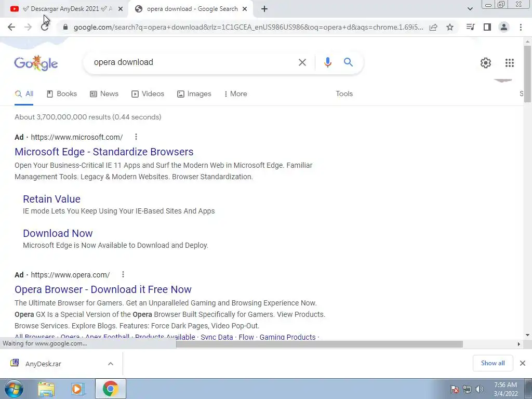Screen dimensions: 532x399
Task: Select the All results tab
Action: [x=24, y=94]
